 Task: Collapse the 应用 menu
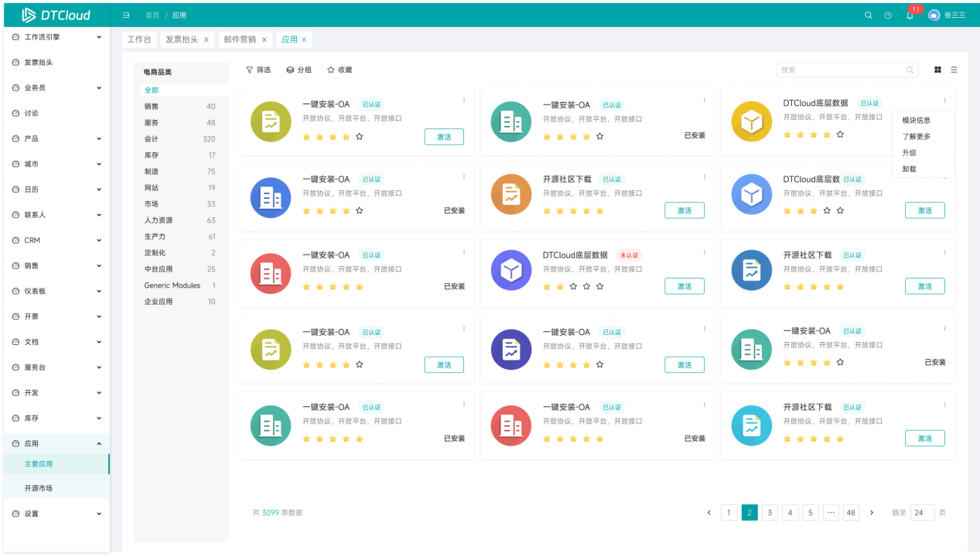pos(98,443)
